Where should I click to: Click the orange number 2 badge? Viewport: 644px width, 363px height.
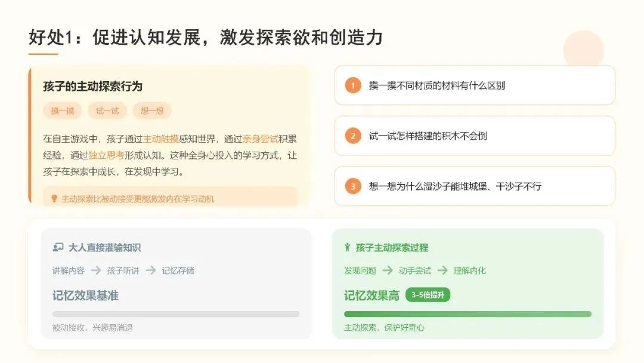coord(353,136)
